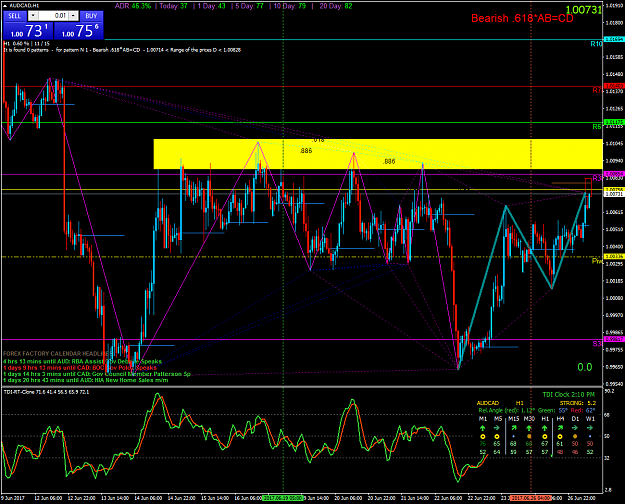625x504 pixels.
Task: Click the '5 Day:77' range value
Action: pos(249,6)
